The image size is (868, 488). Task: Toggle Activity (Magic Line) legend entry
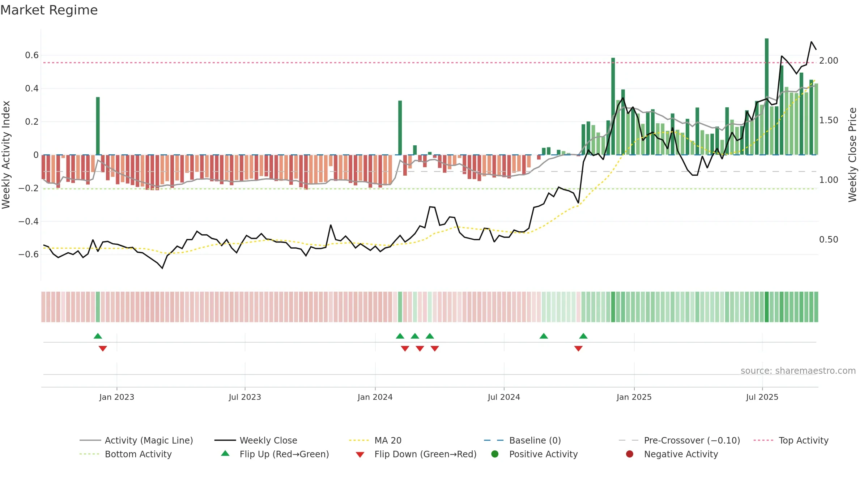[x=136, y=440]
